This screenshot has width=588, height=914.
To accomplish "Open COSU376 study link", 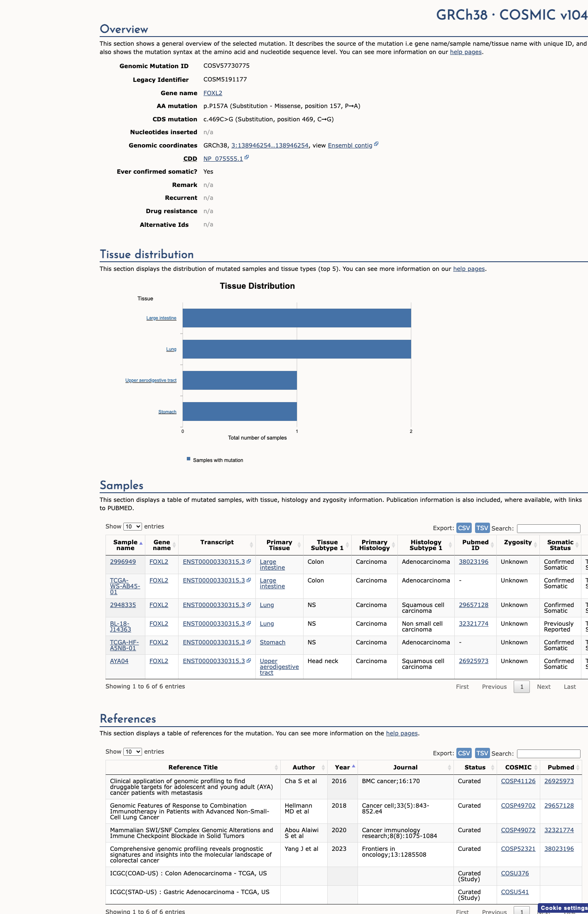I will (515, 873).
